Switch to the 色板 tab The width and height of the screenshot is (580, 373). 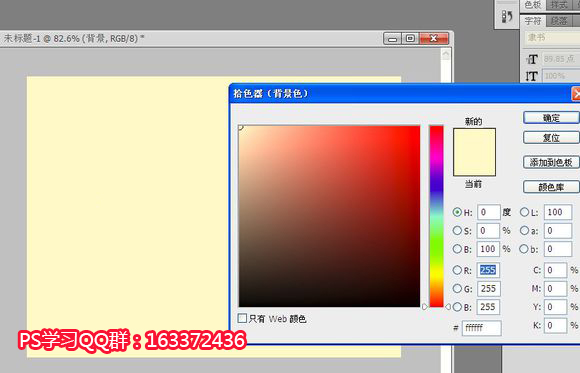tap(533, 4)
